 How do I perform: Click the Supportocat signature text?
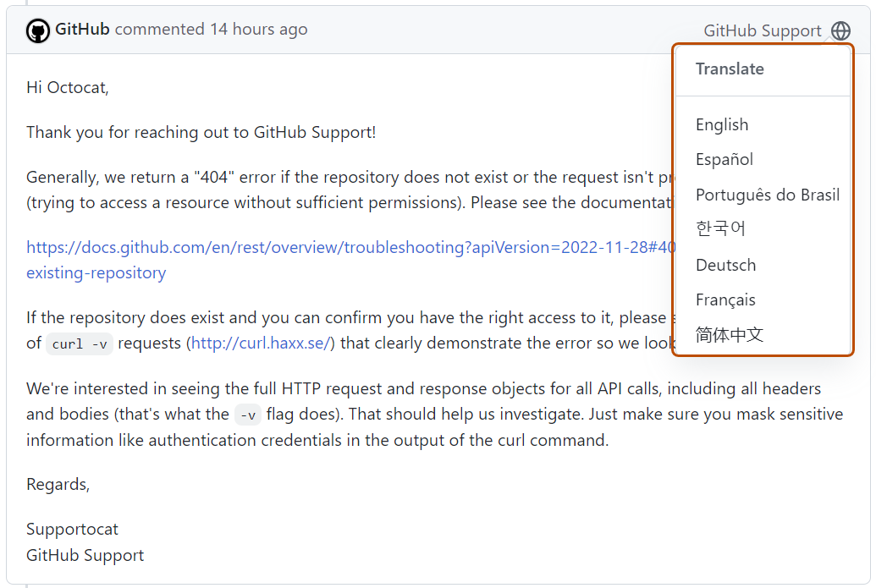pyautogui.click(x=72, y=528)
